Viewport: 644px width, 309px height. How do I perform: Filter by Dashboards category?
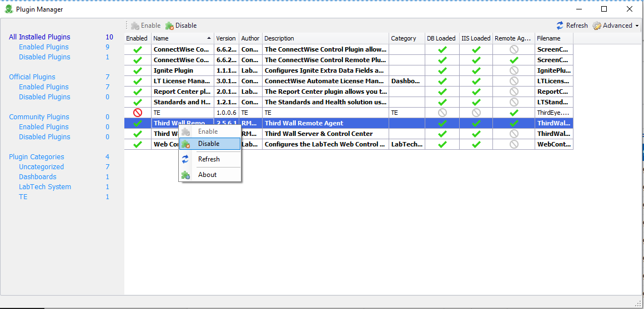(x=38, y=177)
